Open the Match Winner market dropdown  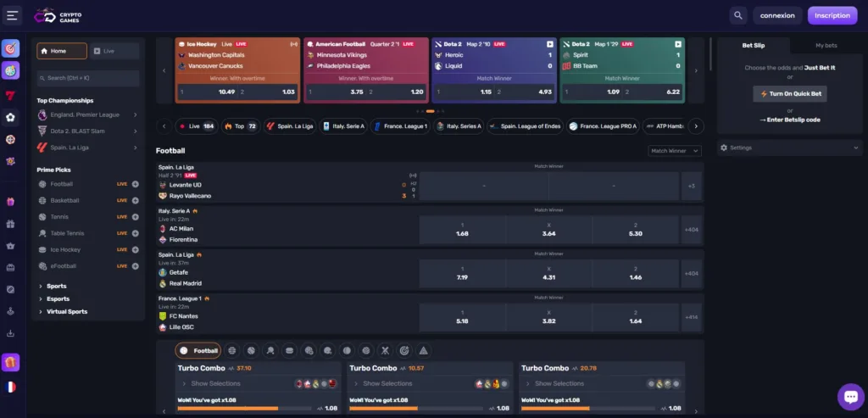674,151
